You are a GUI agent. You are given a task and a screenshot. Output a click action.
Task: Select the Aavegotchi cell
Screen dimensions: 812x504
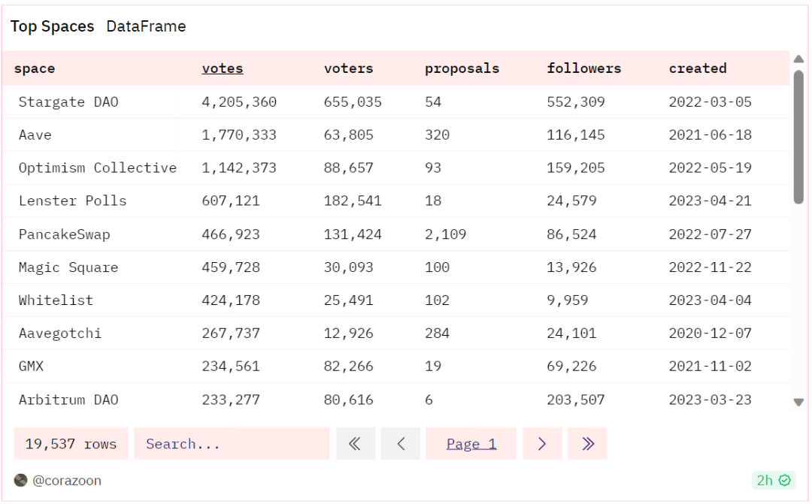(x=60, y=333)
